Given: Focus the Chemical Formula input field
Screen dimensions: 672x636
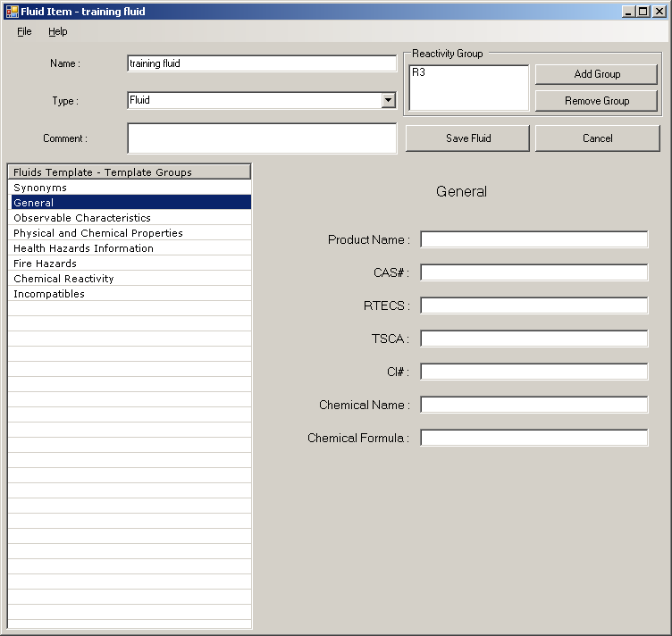Looking at the screenshot, I should tap(533, 438).
